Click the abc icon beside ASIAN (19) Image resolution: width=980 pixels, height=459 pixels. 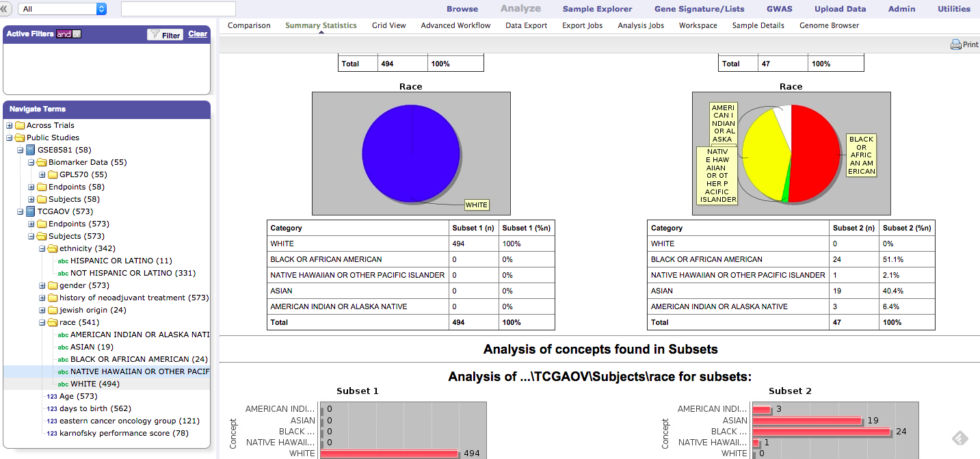(63, 347)
